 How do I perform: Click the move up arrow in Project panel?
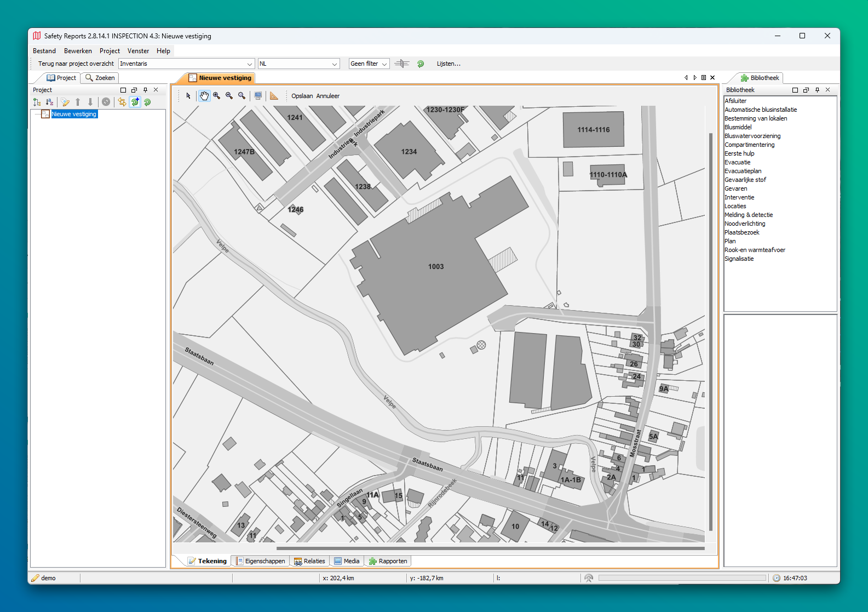(x=78, y=102)
